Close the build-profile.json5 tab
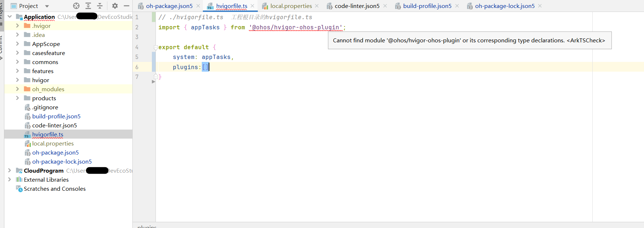This screenshot has height=228, width=644. [457, 6]
